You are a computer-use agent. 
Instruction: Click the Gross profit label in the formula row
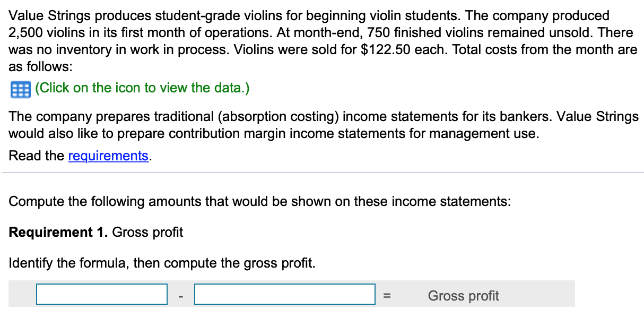(x=463, y=295)
